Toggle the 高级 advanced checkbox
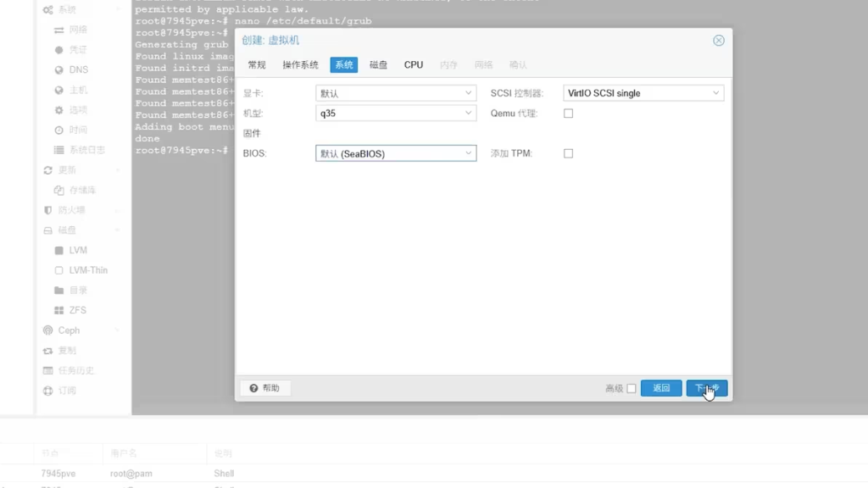 pos(631,389)
